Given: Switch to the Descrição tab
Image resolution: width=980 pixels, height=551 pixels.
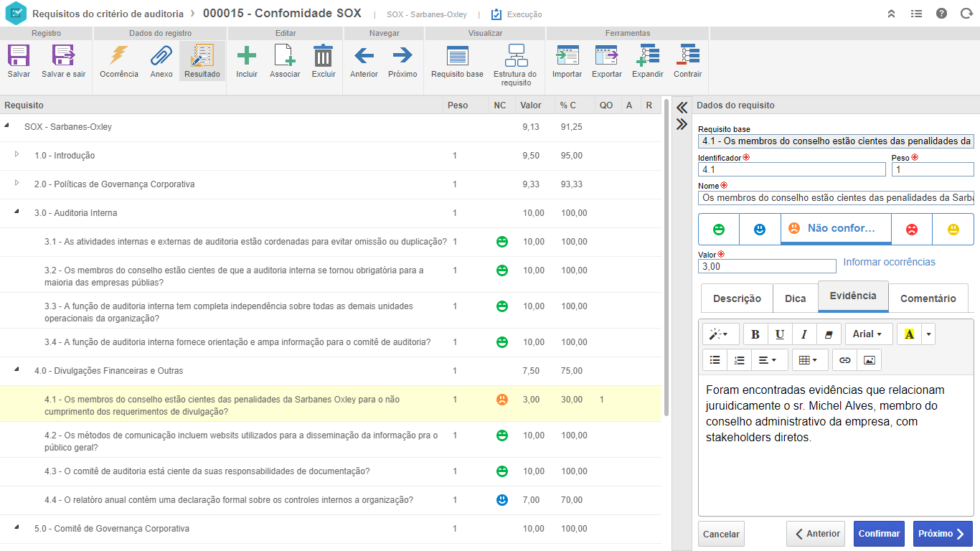Looking at the screenshot, I should [x=737, y=298].
